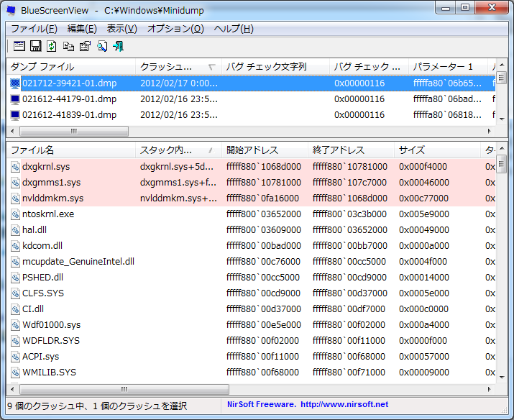Open the 表示(V) menu
This screenshot has width=514, height=420.
[121, 29]
